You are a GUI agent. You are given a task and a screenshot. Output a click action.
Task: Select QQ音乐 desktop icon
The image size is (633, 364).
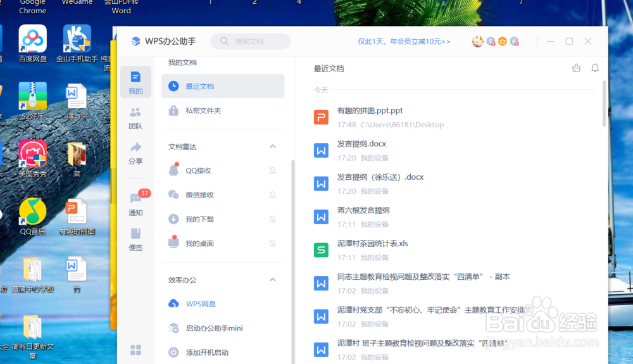pos(33,217)
